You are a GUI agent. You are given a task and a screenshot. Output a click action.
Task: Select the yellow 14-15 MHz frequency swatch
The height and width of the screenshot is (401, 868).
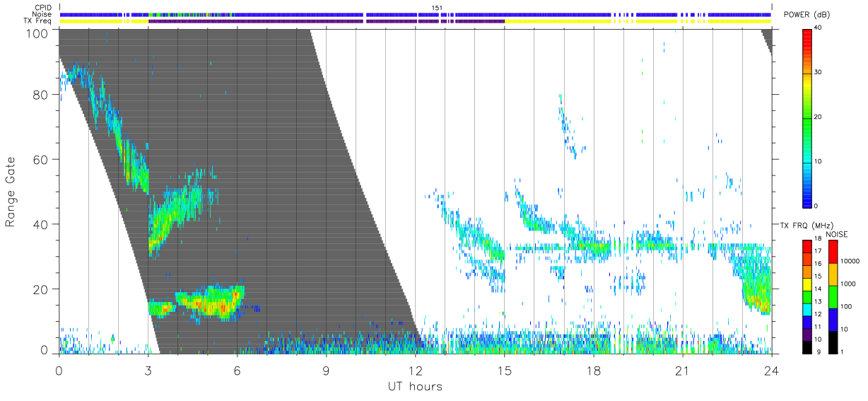807,283
